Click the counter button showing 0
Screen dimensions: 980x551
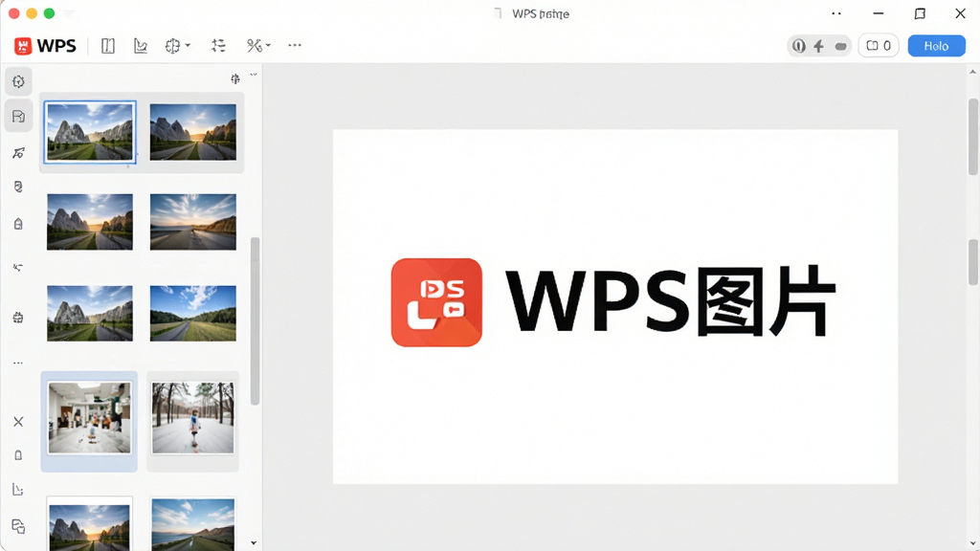tap(879, 46)
